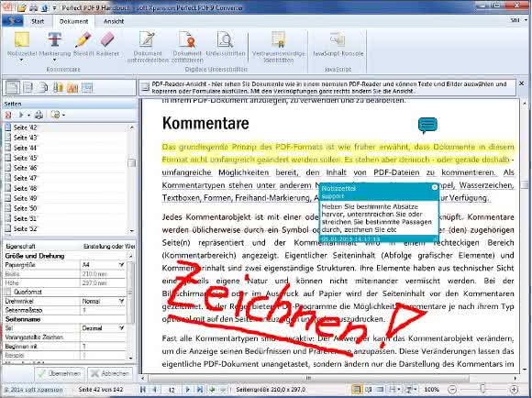The width and height of the screenshot is (532, 398).
Task: Click the first page-view mode icon above Seiten
Action: [13, 87]
